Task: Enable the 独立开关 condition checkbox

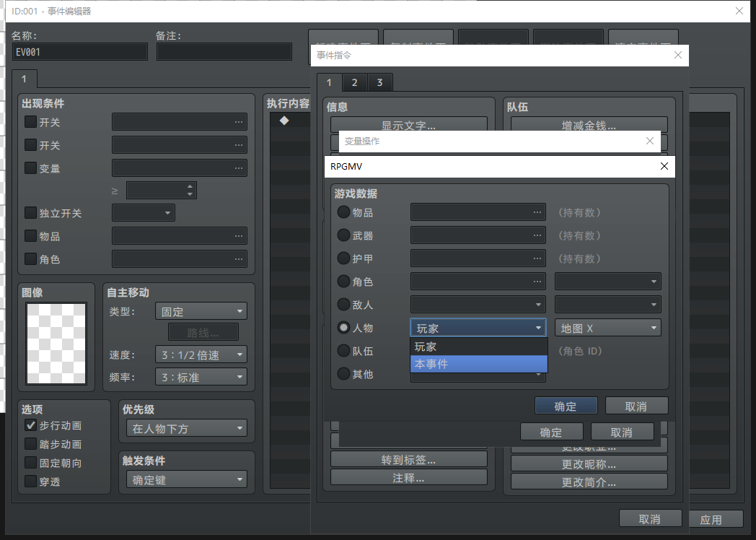Action: click(31, 213)
